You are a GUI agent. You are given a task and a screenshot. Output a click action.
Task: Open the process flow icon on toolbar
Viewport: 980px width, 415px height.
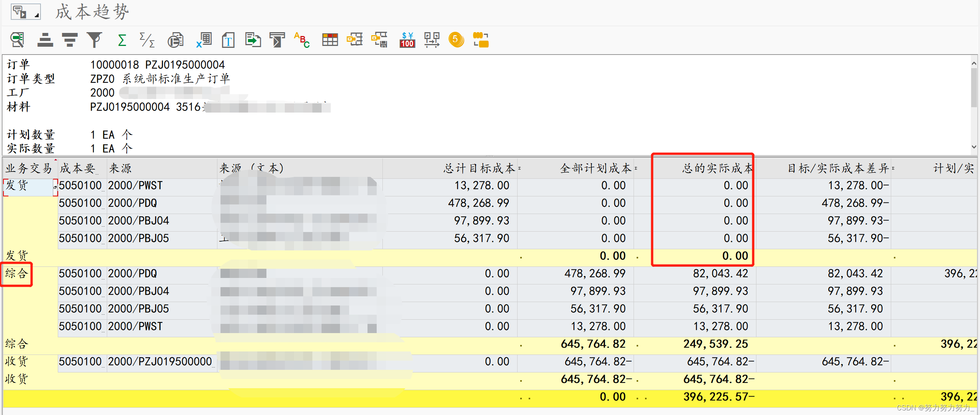pos(431,40)
